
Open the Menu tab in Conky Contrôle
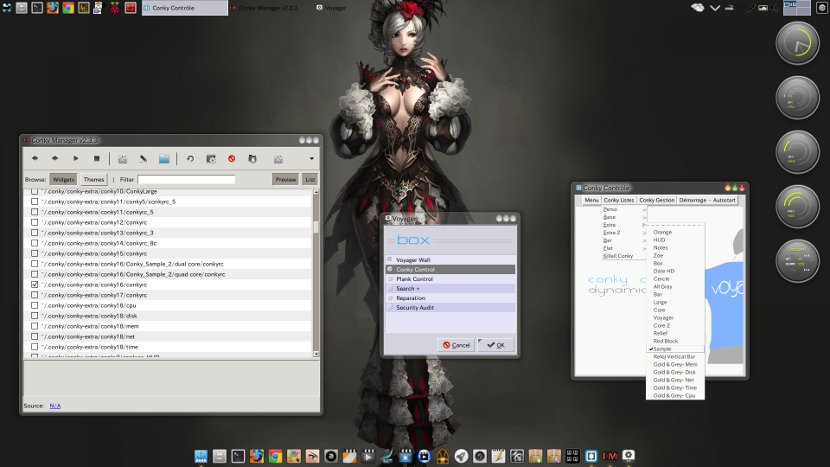coord(591,200)
